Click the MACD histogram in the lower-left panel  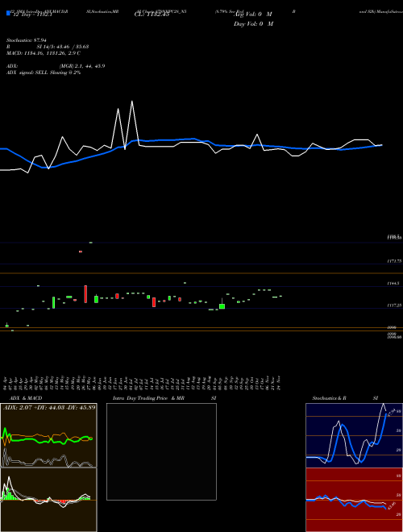(44, 499)
